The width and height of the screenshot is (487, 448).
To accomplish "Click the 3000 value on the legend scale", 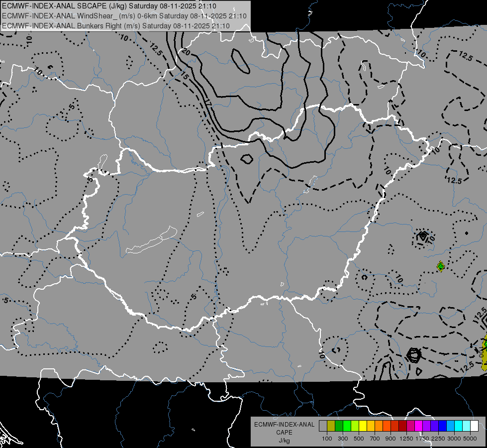I will click(x=454, y=439).
